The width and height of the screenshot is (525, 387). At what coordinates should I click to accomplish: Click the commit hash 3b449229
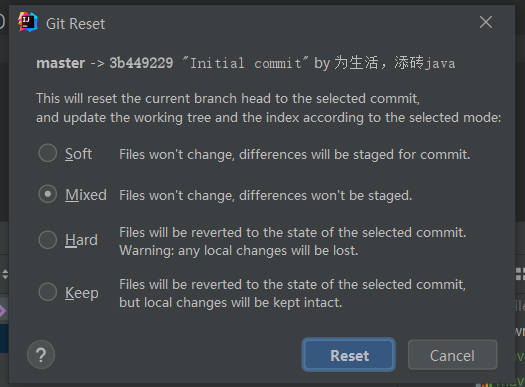click(141, 63)
